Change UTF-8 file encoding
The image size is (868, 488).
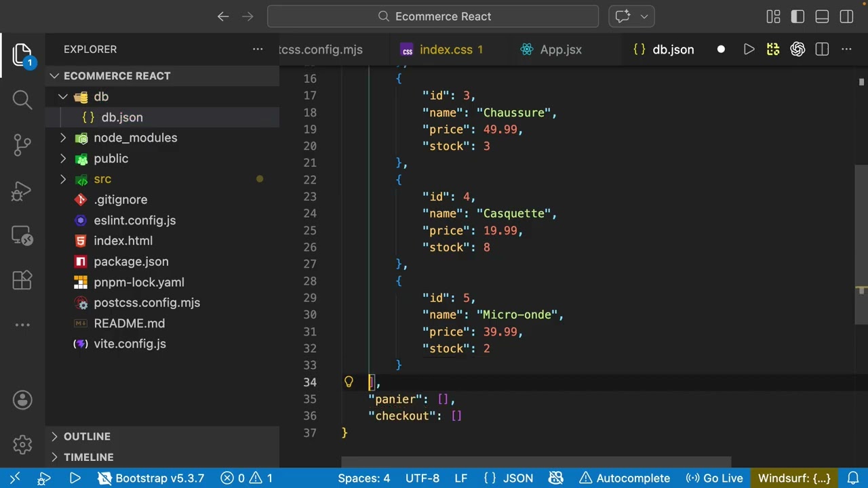click(422, 479)
